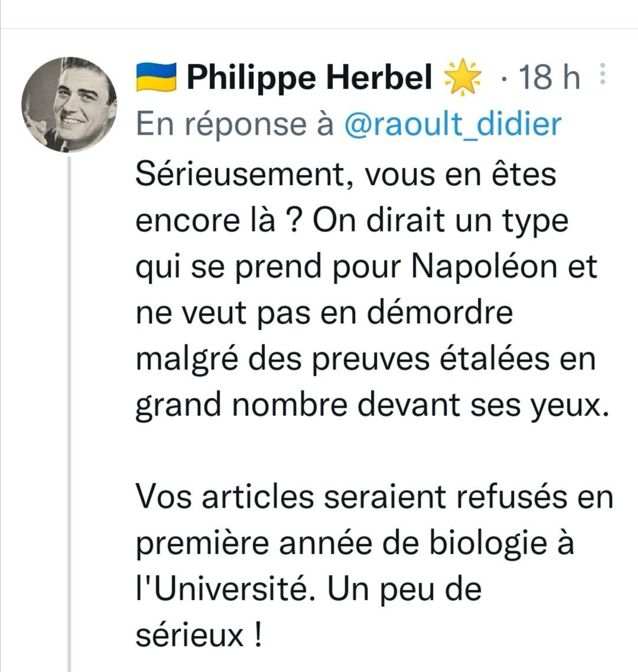Image resolution: width=638 pixels, height=672 pixels.
Task: Open the tweet via the 18 h timestamp
Action: click(548, 78)
